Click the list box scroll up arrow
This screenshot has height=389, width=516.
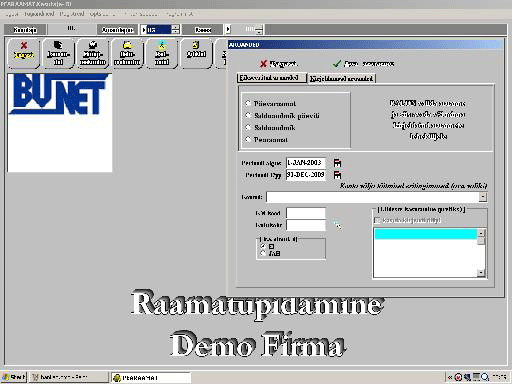(x=481, y=233)
